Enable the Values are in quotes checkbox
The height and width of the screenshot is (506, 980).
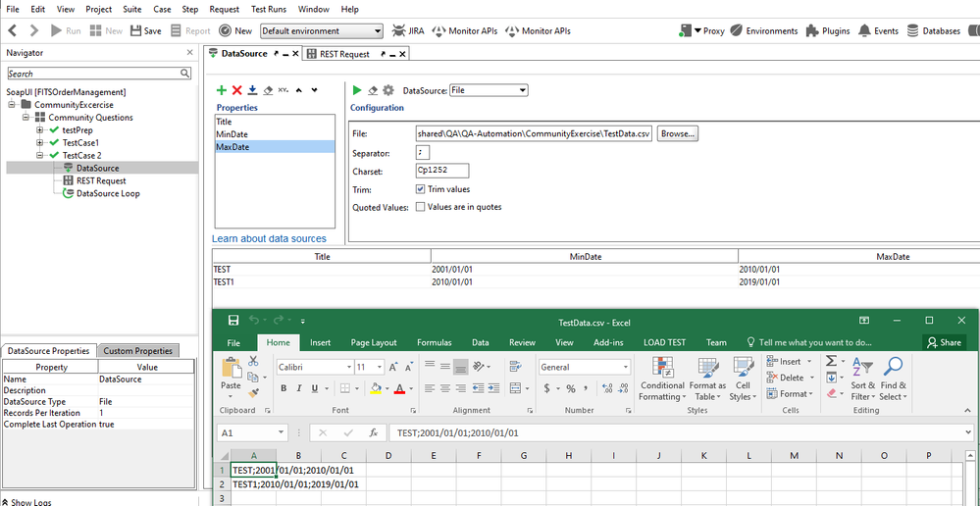click(421, 207)
